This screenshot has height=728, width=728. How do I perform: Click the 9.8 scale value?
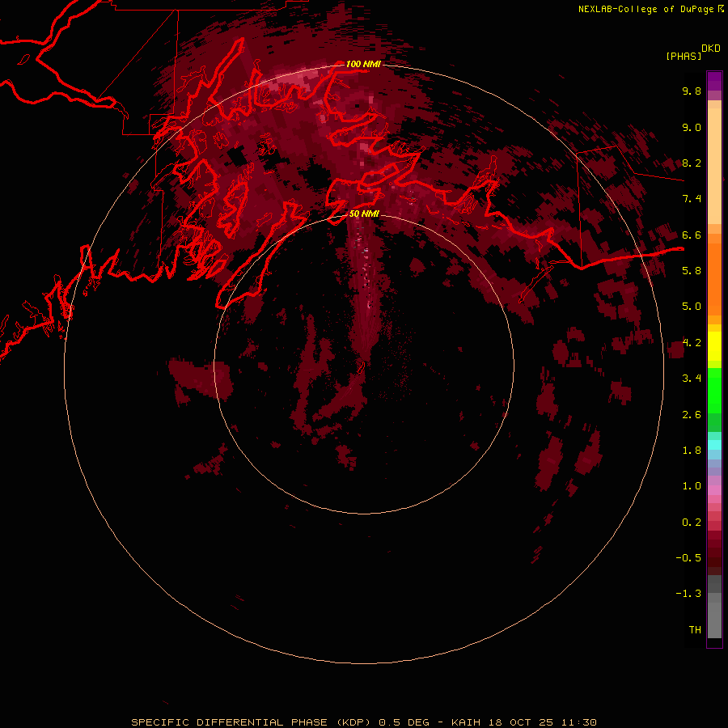[692, 91]
